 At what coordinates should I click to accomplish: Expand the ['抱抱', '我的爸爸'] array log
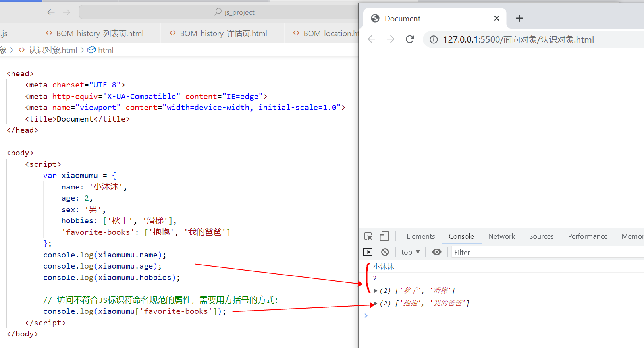[x=376, y=304]
